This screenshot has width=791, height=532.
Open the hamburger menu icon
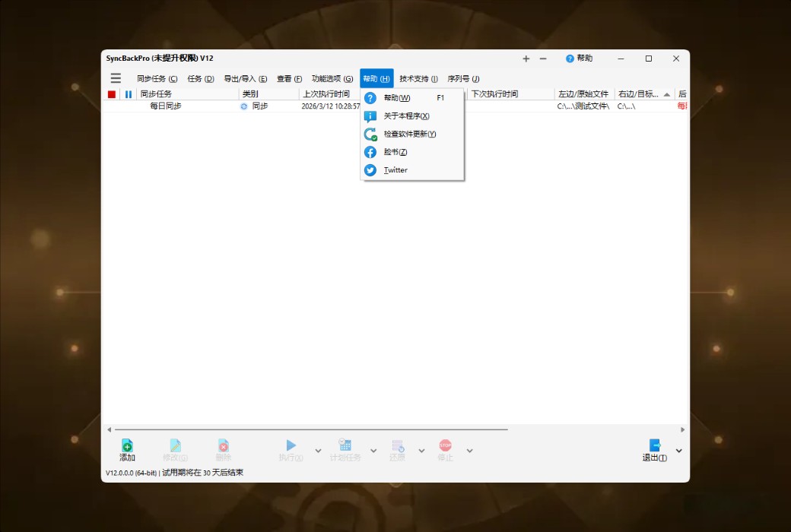tap(116, 78)
